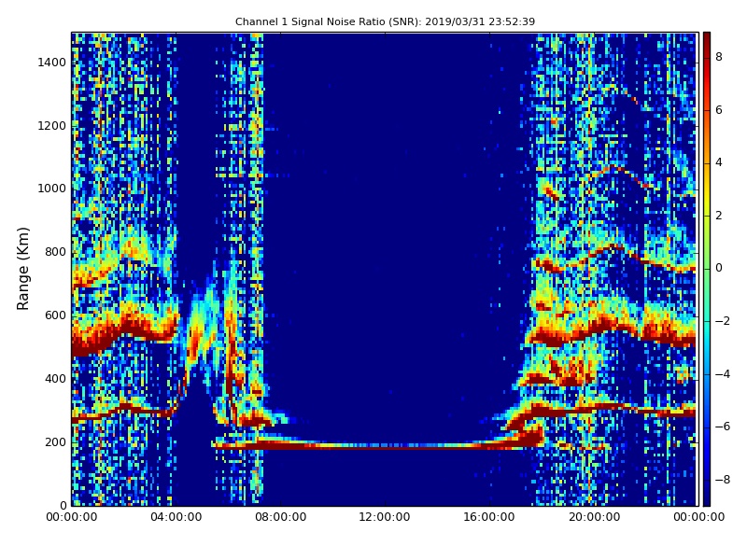The height and width of the screenshot is (560, 747).
Task: Click the 1200 range tick label
Action: coord(52,126)
